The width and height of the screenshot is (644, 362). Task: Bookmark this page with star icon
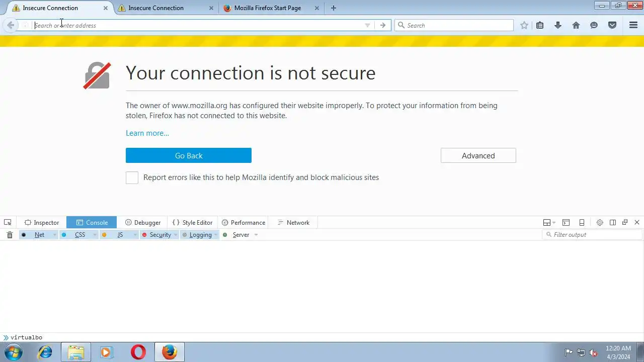(x=524, y=25)
